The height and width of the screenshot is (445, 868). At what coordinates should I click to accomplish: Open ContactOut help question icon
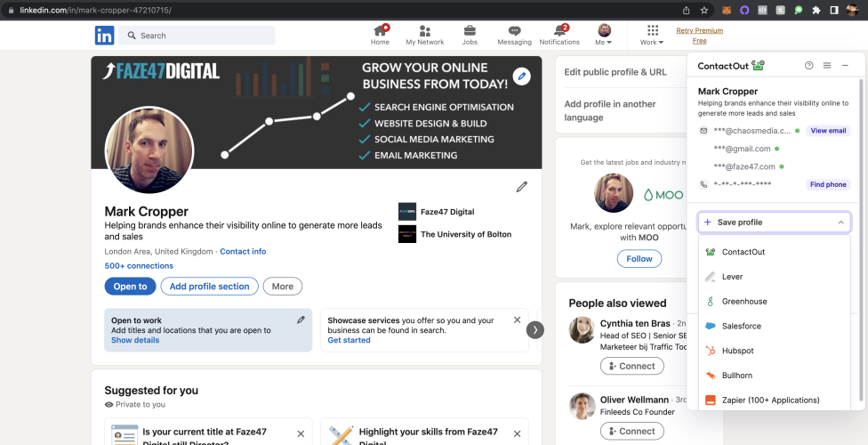point(808,65)
